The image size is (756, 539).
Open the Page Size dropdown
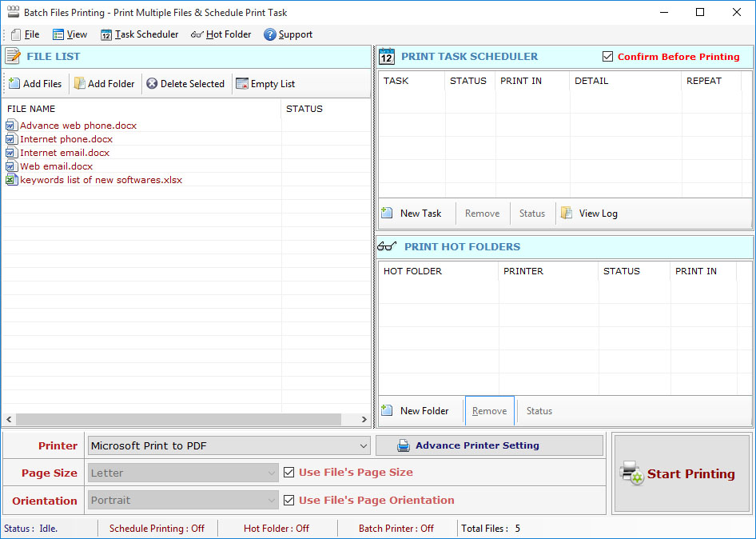[271, 473]
